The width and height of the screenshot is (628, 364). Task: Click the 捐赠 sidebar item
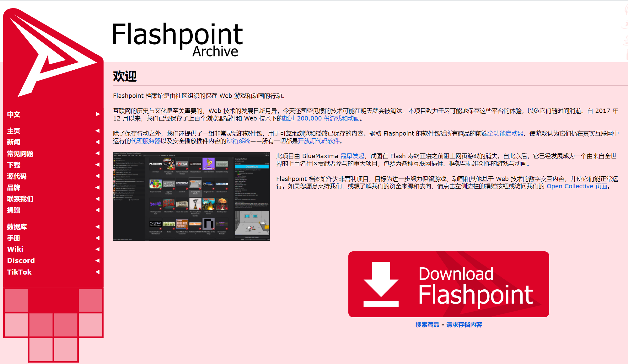pos(14,210)
